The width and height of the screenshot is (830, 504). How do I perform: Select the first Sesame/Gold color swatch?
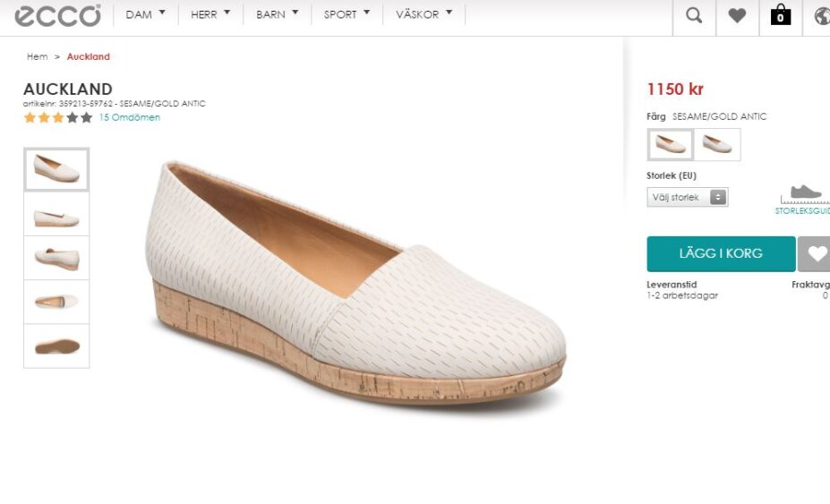click(670, 144)
